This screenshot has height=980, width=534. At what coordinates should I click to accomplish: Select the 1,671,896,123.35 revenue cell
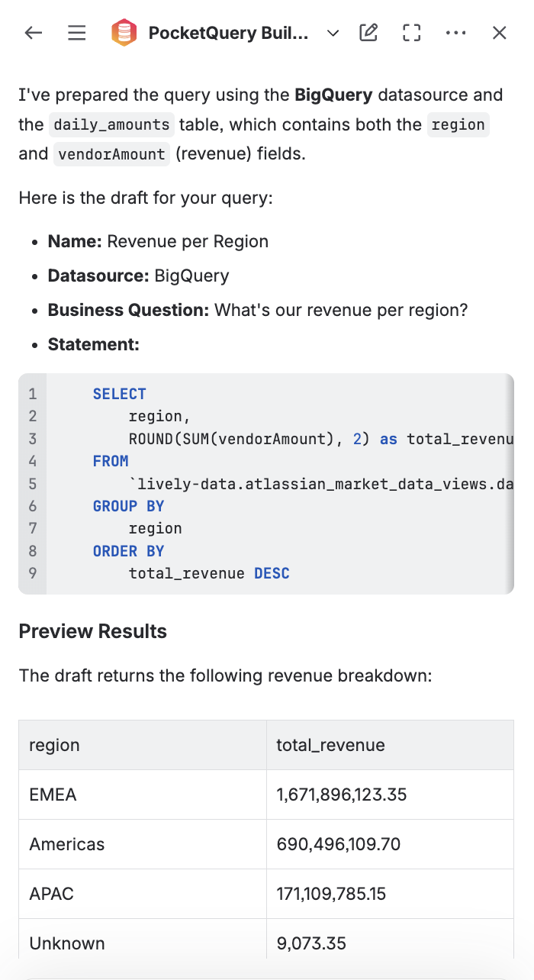pyautogui.click(x=390, y=795)
